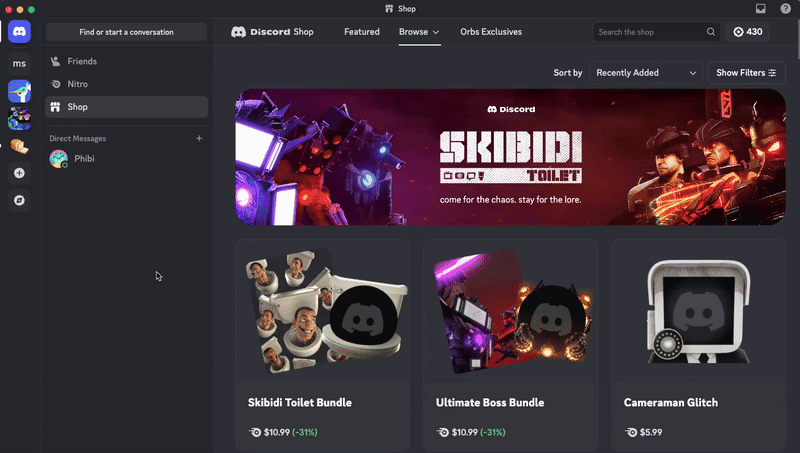Select the Cameraman Glitch item thumbnail
This screenshot has width=800, height=453.
tap(698, 311)
